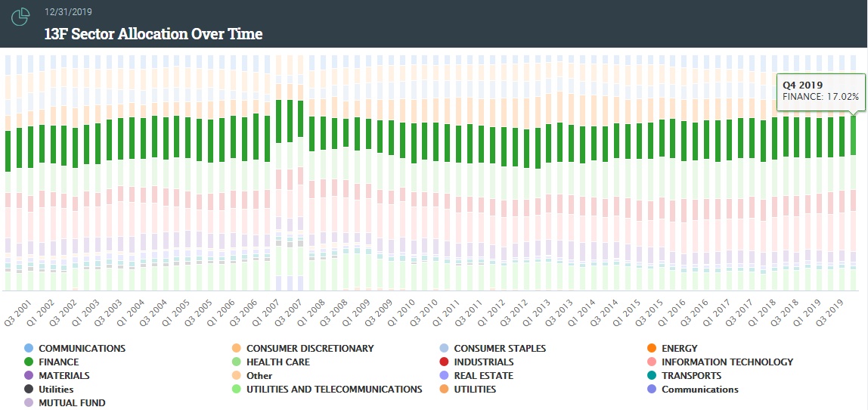Toggle the HEALTH CARE series label
Image resolution: width=868 pixels, height=410 pixels.
[277, 362]
